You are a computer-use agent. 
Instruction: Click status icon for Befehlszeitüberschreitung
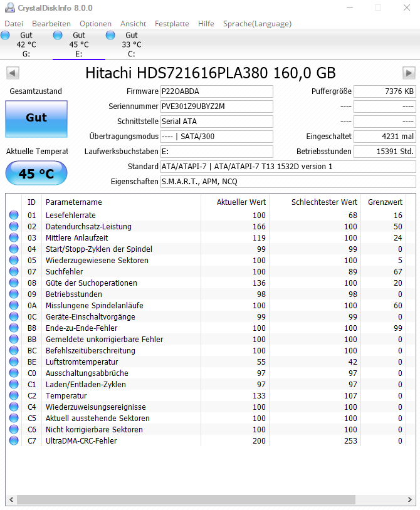[14, 350]
